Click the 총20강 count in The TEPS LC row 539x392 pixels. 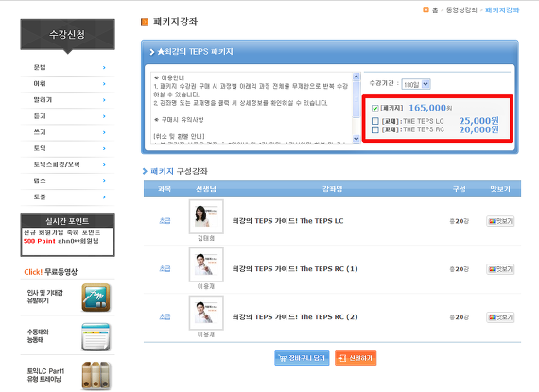460,221
